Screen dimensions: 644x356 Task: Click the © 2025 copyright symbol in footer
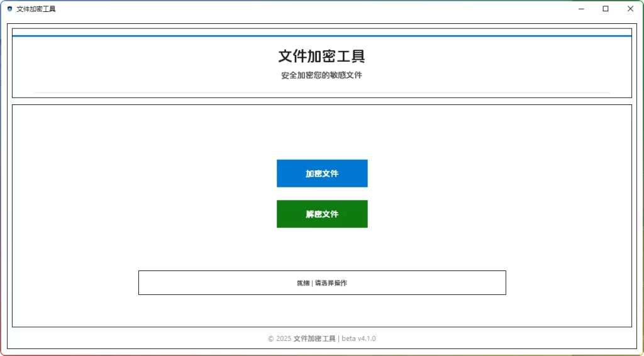(271, 338)
